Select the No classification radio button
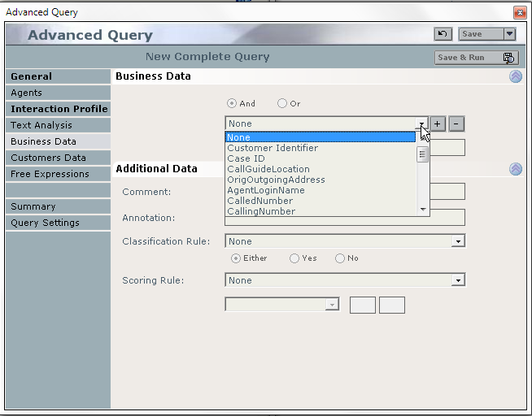This screenshot has width=532, height=416. click(x=340, y=258)
